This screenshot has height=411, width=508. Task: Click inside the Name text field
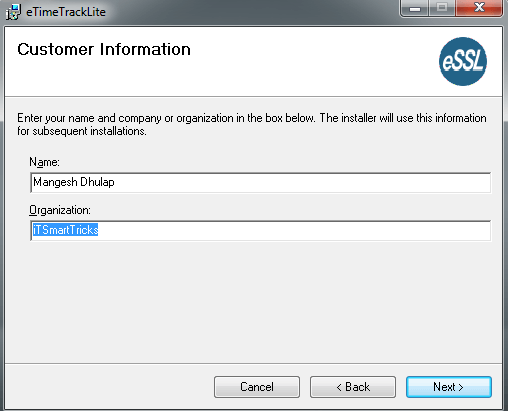[260, 182]
